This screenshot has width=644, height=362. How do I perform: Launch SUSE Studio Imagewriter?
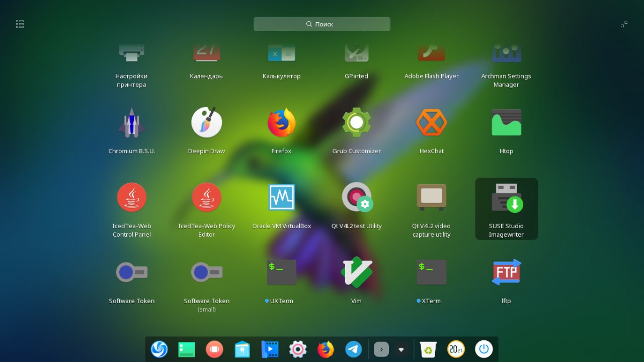click(x=506, y=208)
